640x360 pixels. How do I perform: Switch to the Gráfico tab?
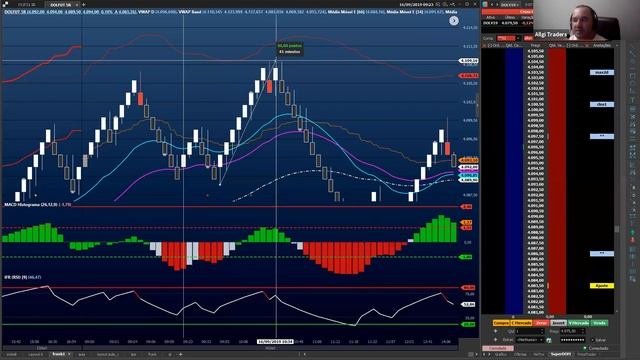click(501, 354)
